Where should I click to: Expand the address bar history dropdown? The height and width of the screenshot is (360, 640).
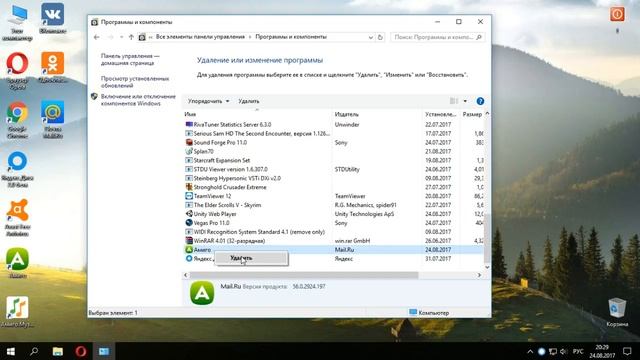(x=371, y=37)
